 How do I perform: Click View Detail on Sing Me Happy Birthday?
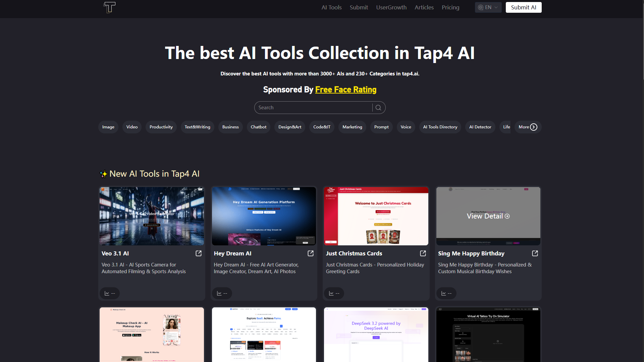click(x=488, y=216)
